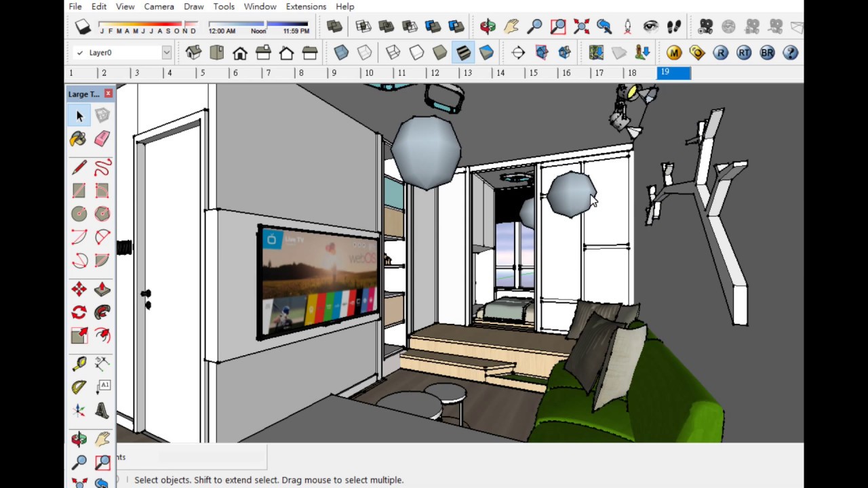Screen dimensions: 868x488
Task: Open the Extensions menu
Action: tap(306, 6)
